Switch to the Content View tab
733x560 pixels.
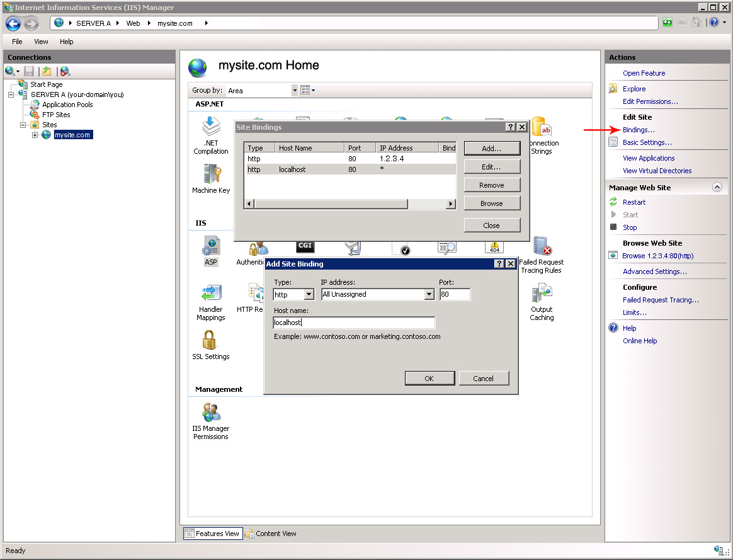click(x=271, y=534)
